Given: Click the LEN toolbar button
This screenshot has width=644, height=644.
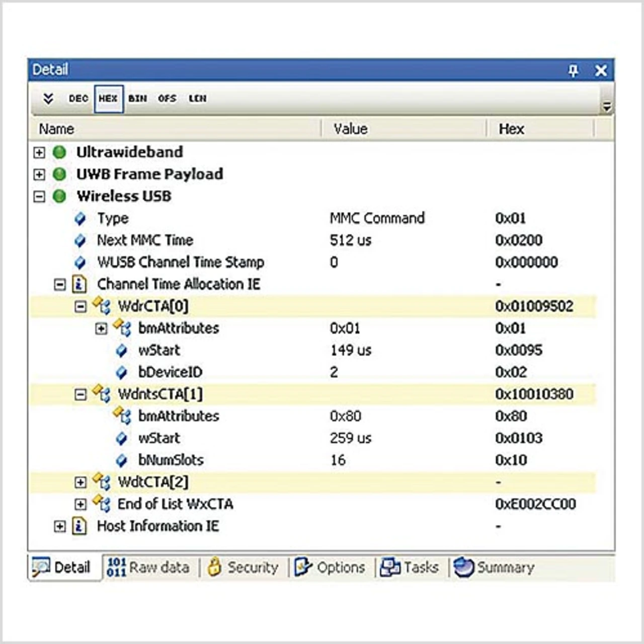Looking at the screenshot, I should [x=197, y=99].
